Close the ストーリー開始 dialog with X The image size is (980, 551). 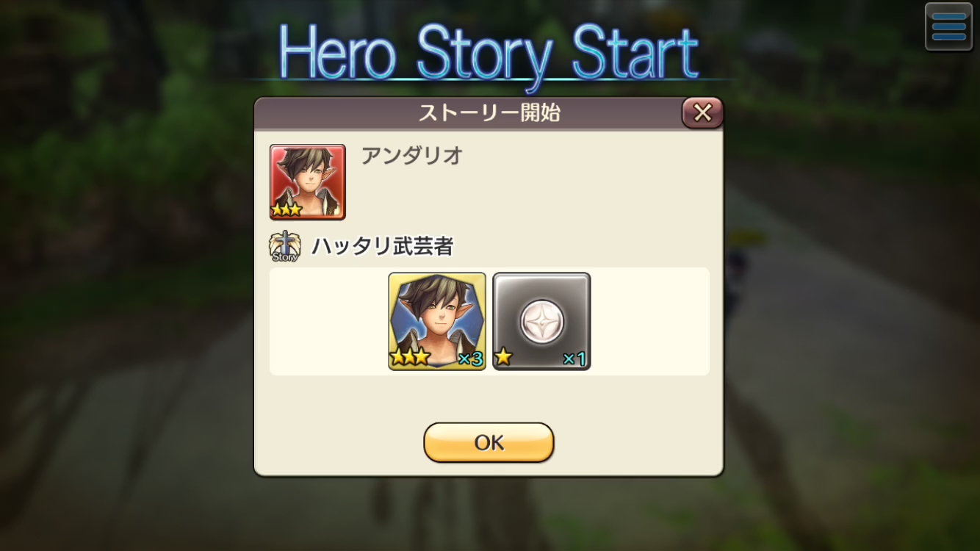point(702,112)
